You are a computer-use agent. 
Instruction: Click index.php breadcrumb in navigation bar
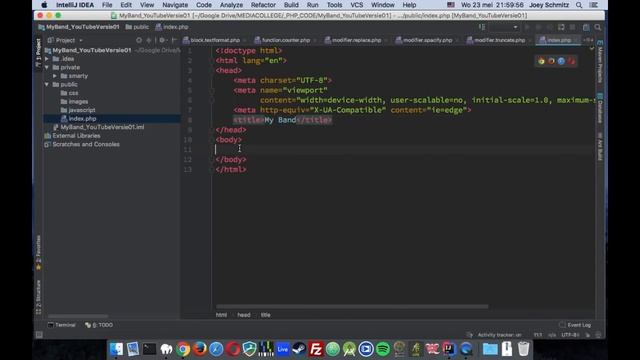click(x=172, y=27)
